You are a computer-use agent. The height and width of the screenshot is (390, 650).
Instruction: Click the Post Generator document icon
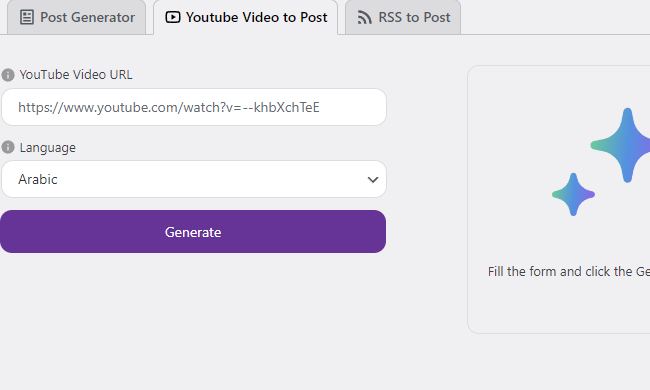tap(27, 17)
